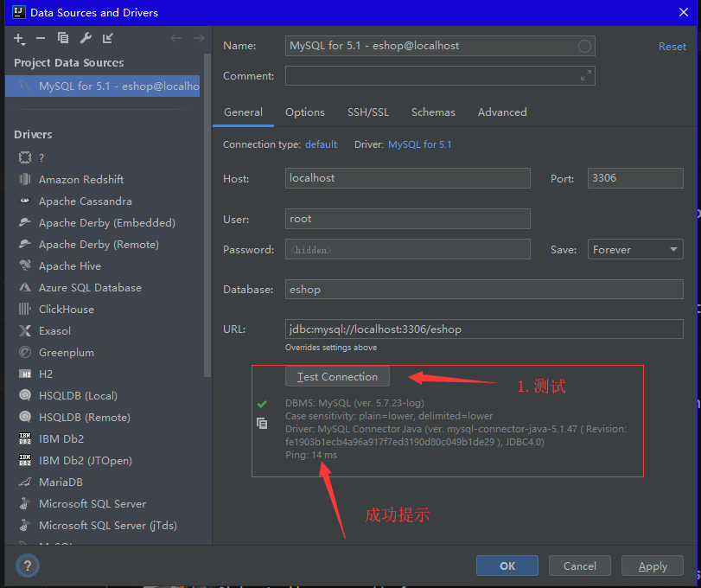Click the User field containing root
The width and height of the screenshot is (701, 588).
pyautogui.click(x=408, y=219)
